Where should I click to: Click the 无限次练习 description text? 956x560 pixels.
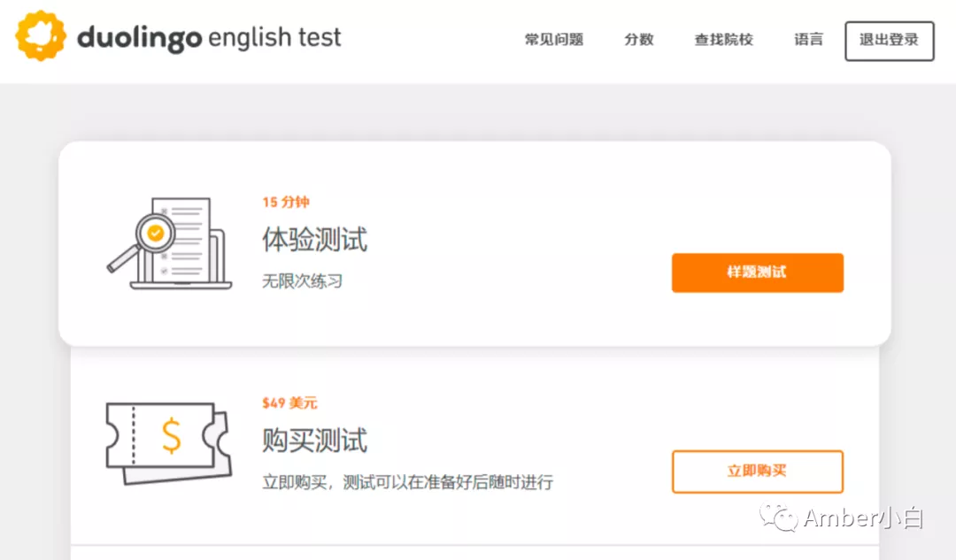(303, 281)
